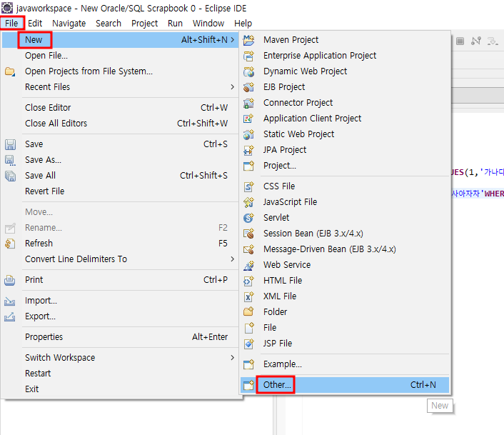Open the Help menu

coord(243,23)
